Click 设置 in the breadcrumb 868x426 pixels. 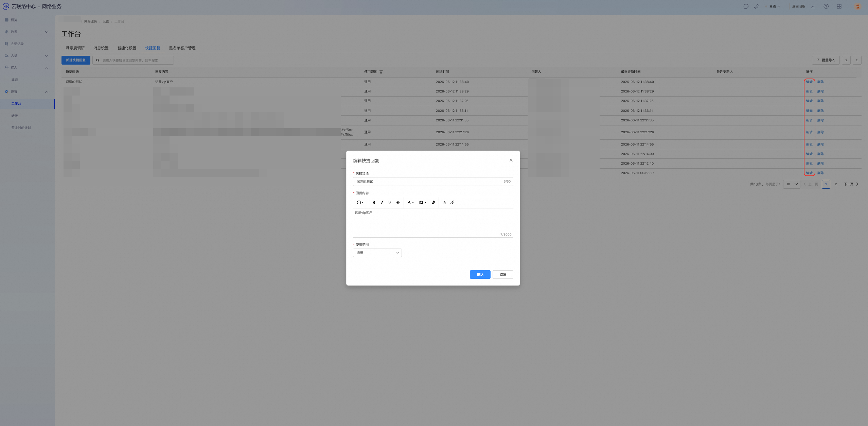coord(106,21)
